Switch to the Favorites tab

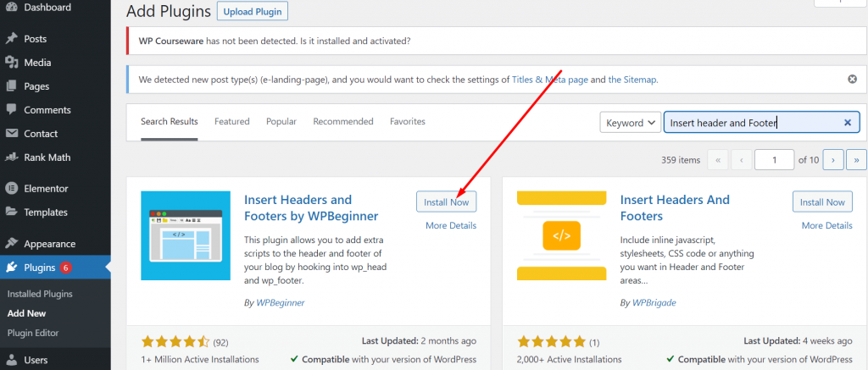(x=408, y=121)
